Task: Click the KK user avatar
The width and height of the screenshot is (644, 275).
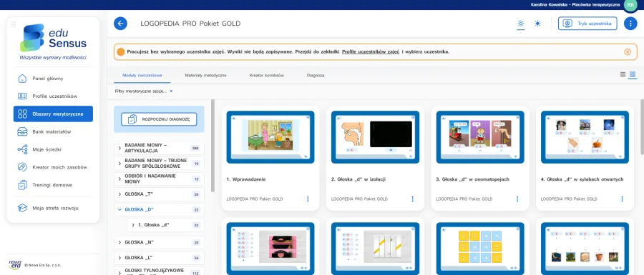Action: pos(630,4)
